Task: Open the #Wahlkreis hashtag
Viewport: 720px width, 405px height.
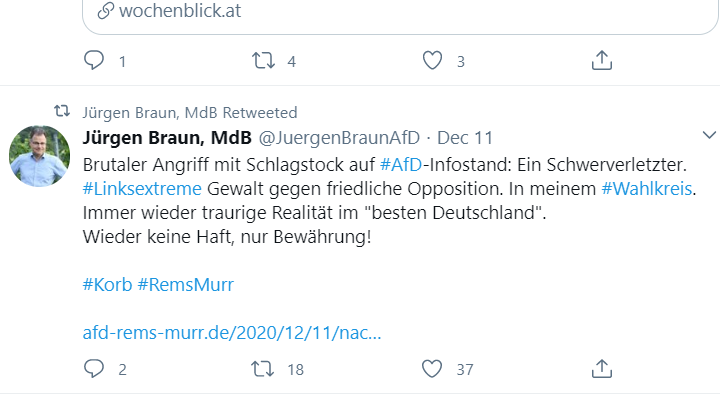Action: point(647,188)
